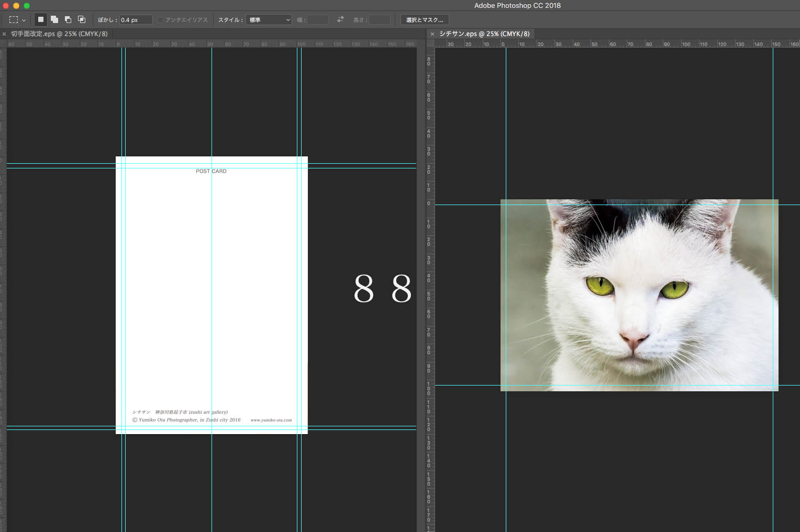Select New Selection mode icon

coord(40,19)
